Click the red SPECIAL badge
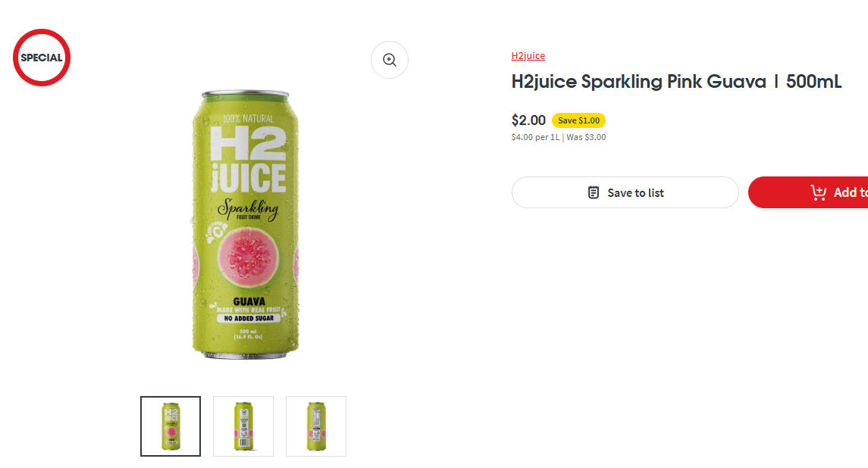Image resolution: width=868 pixels, height=468 pixels. pos(42,58)
